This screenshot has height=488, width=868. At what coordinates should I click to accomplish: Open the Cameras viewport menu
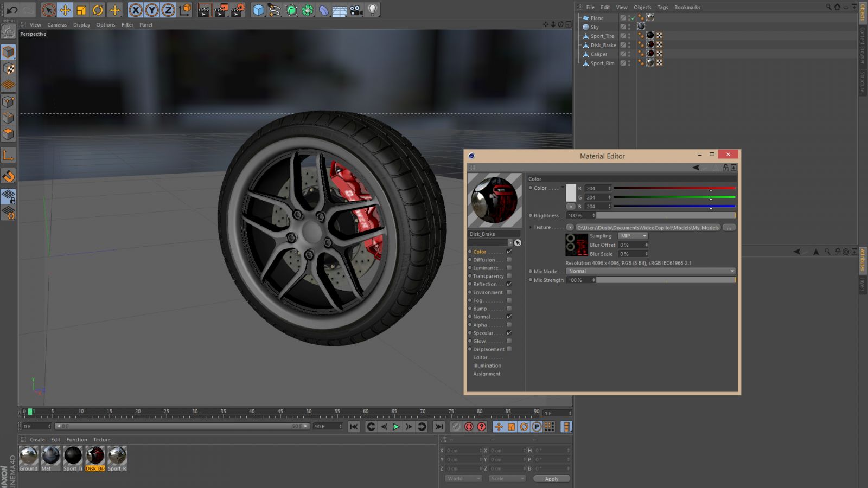point(57,25)
